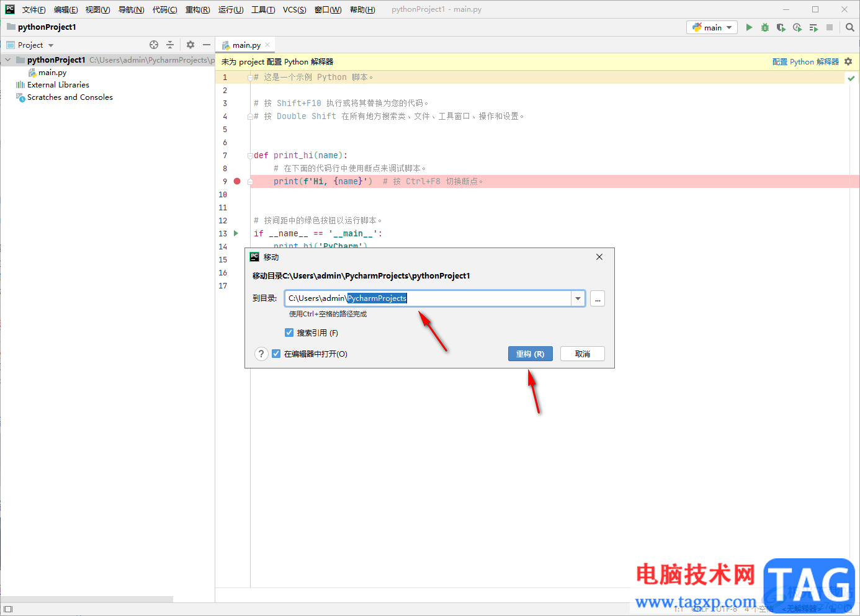Open the 编辑(E) menu
The width and height of the screenshot is (860, 616).
pos(66,9)
